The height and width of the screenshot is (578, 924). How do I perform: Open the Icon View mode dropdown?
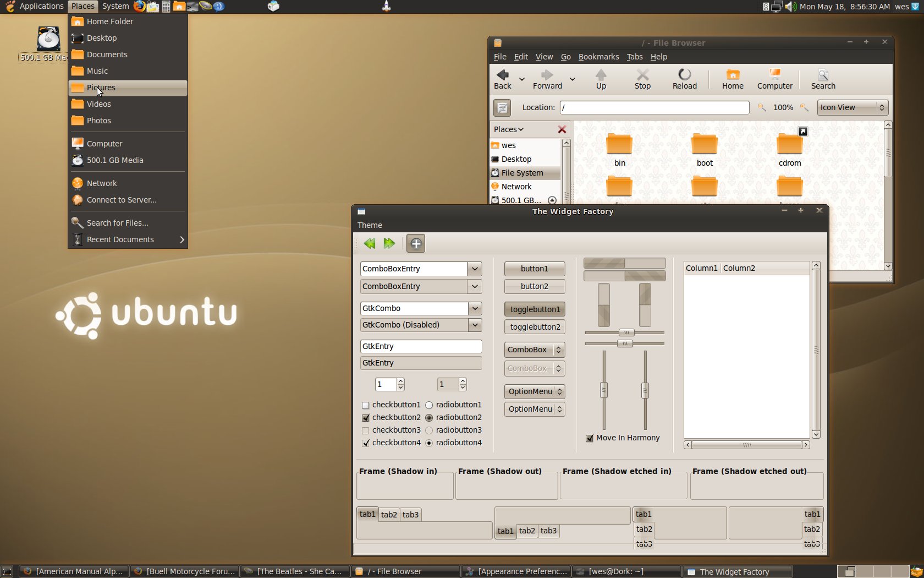tap(853, 107)
